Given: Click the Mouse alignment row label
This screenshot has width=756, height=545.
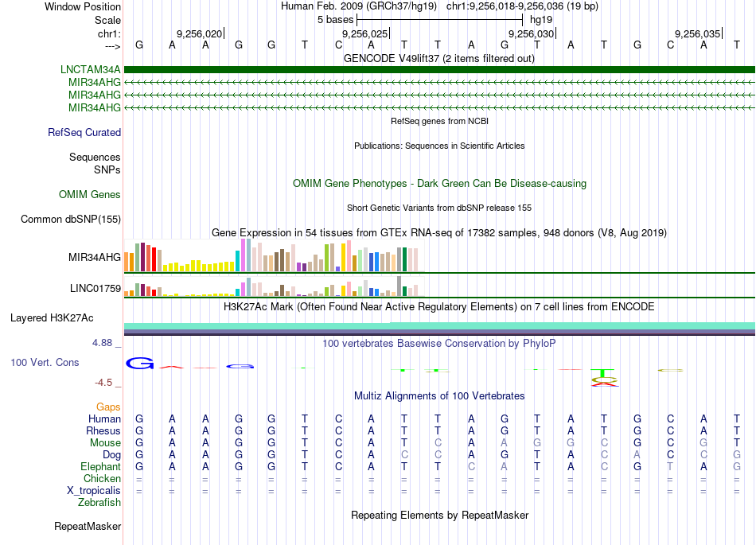Looking at the screenshot, I should pos(105,443).
